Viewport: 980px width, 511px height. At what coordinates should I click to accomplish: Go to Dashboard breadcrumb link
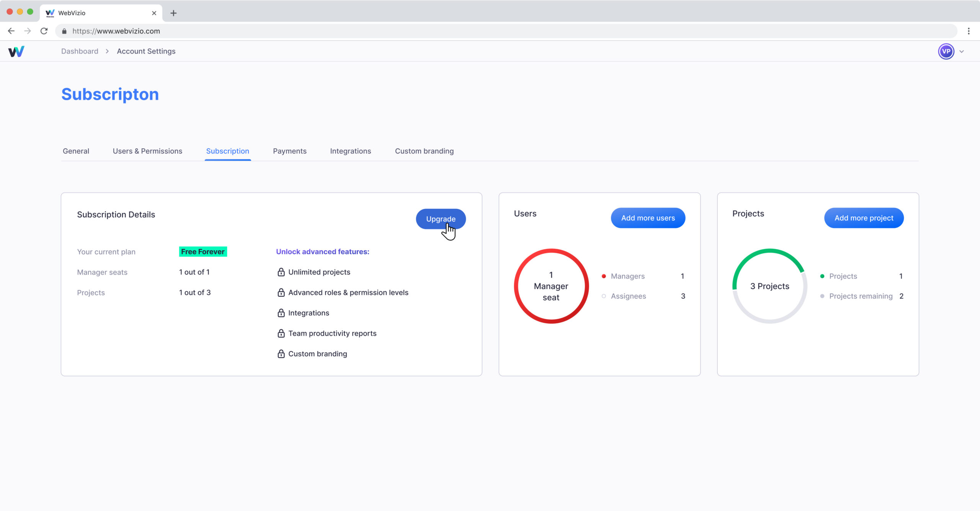(x=80, y=51)
